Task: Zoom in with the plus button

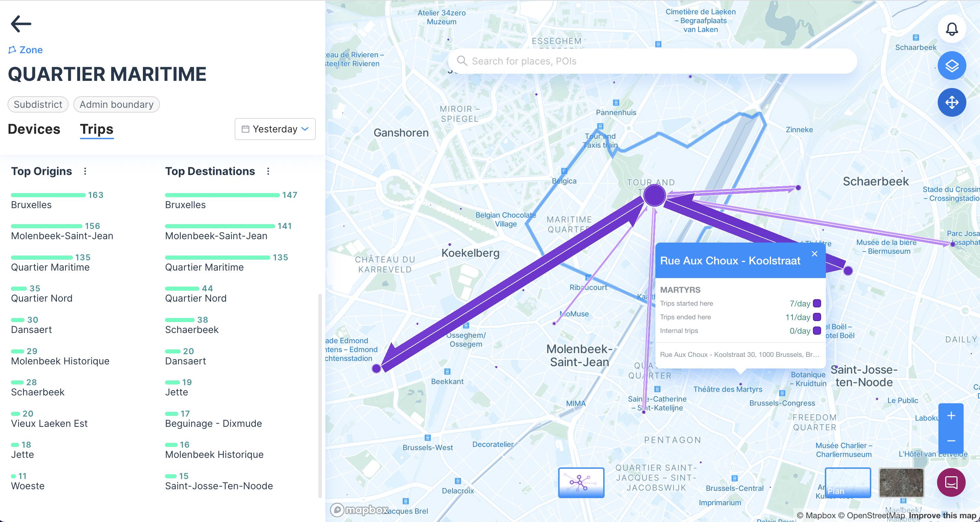Action: point(951,416)
